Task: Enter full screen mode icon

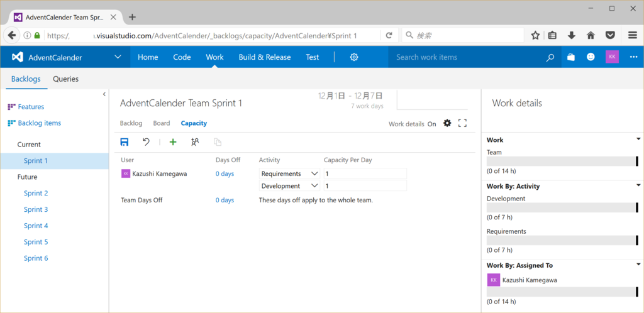Action: (463, 123)
